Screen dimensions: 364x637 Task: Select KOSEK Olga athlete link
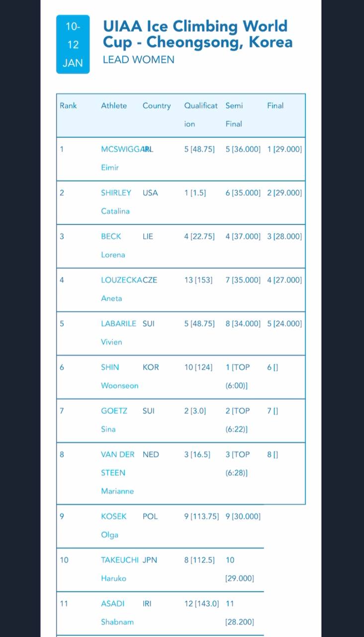pyautogui.click(x=113, y=525)
